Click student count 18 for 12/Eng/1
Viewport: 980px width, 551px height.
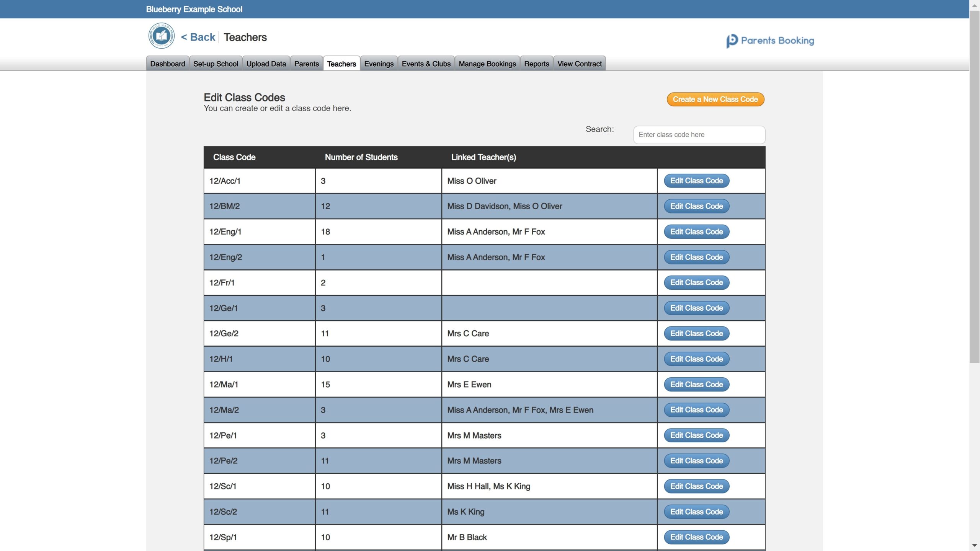coord(378,232)
